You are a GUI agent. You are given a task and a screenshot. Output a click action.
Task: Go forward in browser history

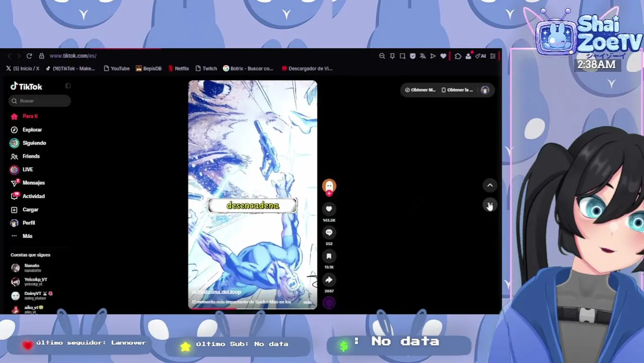19,56
